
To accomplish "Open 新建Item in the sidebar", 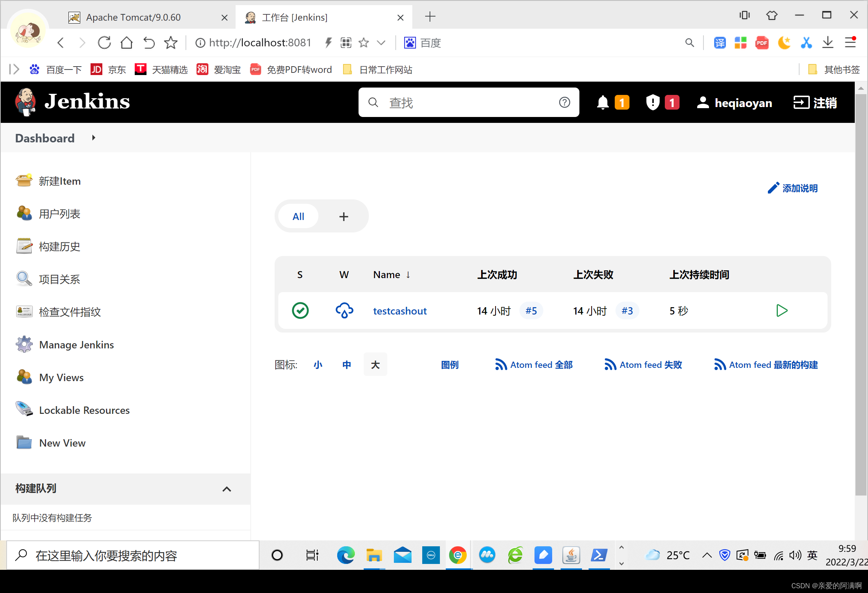I will (59, 181).
